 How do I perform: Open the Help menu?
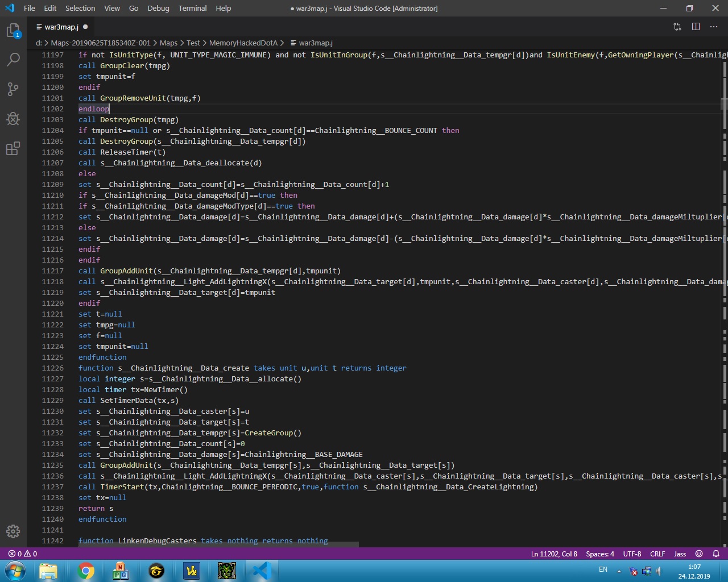[224, 8]
